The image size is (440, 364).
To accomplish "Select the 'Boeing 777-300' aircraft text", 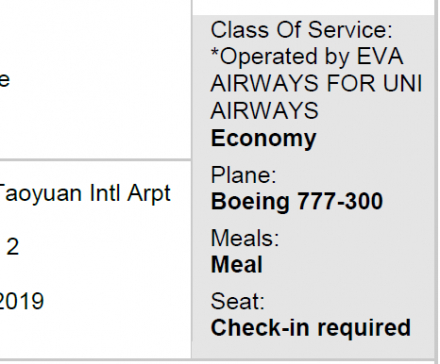I will click(297, 201).
